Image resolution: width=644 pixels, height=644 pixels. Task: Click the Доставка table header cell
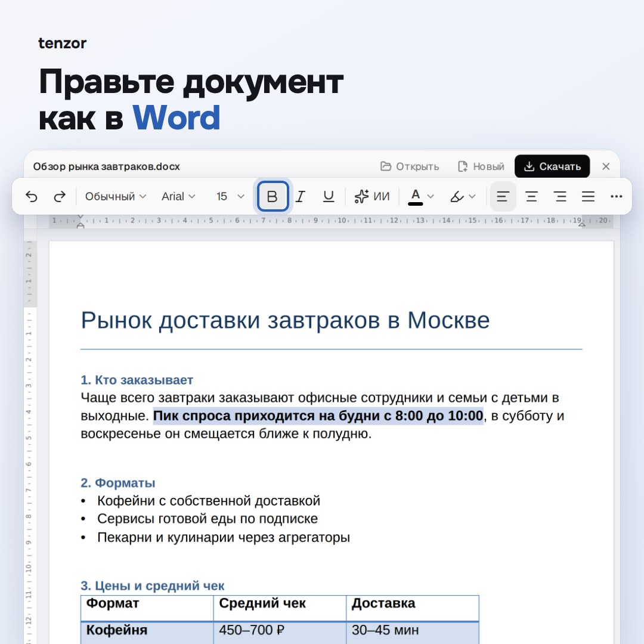pyautogui.click(x=413, y=608)
